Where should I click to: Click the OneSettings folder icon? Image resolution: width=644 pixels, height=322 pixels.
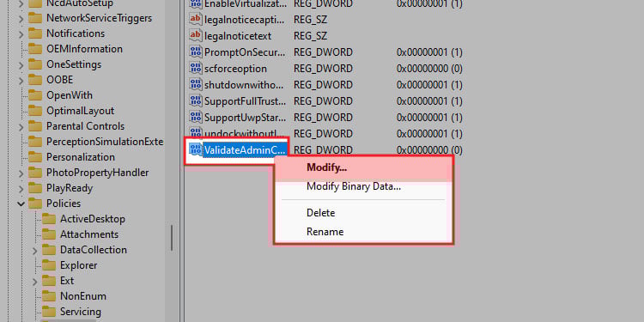pyautogui.click(x=35, y=64)
